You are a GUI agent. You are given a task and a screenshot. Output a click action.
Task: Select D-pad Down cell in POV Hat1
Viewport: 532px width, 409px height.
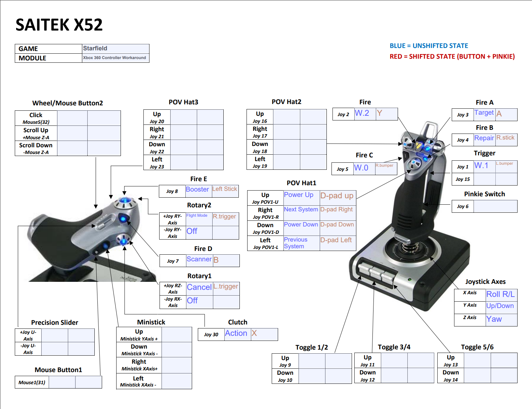pos(338,228)
